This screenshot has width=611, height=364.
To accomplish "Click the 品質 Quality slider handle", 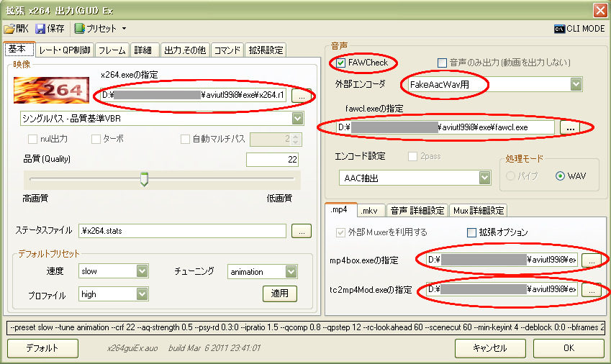I will pyautogui.click(x=144, y=178).
